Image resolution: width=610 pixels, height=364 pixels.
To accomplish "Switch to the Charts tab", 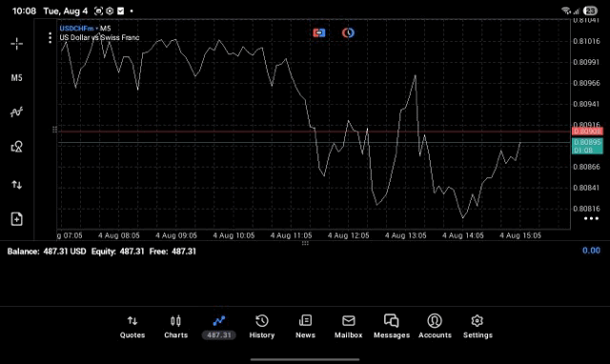I will pos(175,327).
